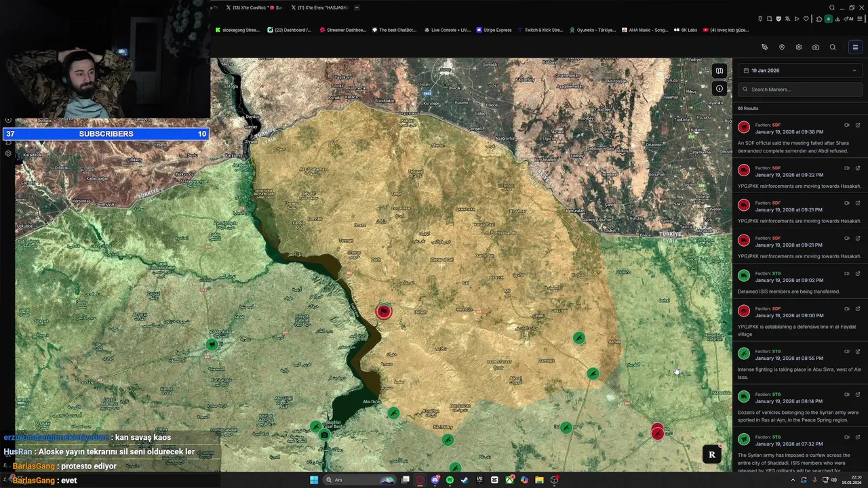Show hidden system tray icons chevron
This screenshot has width=868, height=488.
(x=793, y=480)
